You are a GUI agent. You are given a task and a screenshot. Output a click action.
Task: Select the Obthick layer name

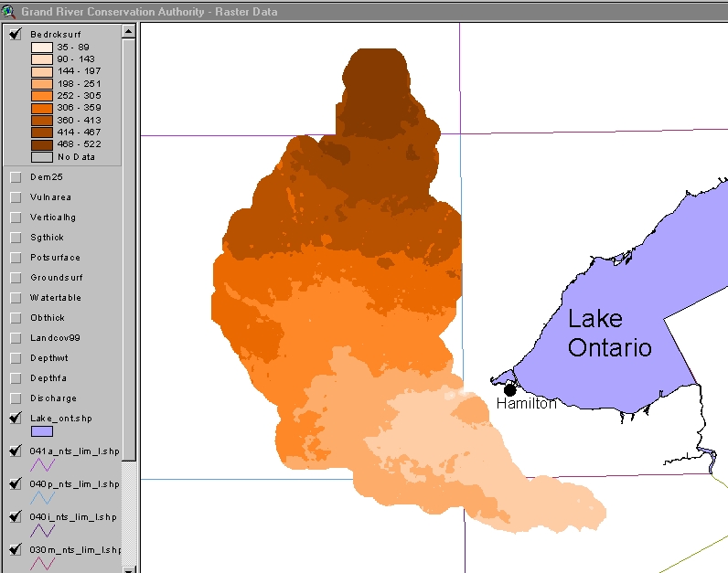(48, 318)
